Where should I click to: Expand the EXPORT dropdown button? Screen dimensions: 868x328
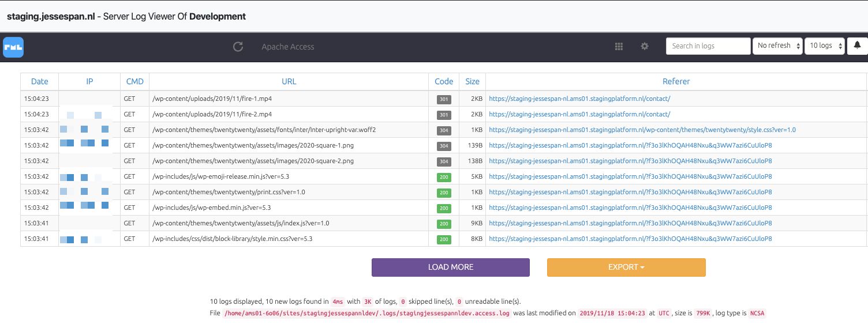pos(626,267)
